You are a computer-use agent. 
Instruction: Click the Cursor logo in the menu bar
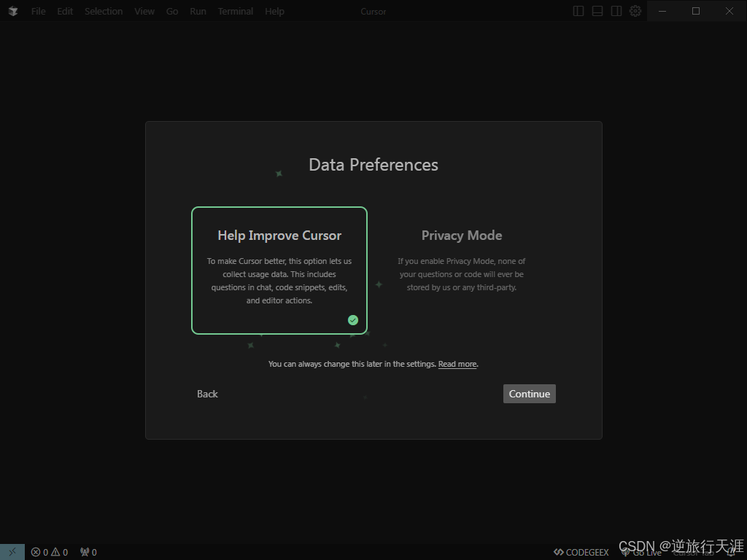[13, 11]
